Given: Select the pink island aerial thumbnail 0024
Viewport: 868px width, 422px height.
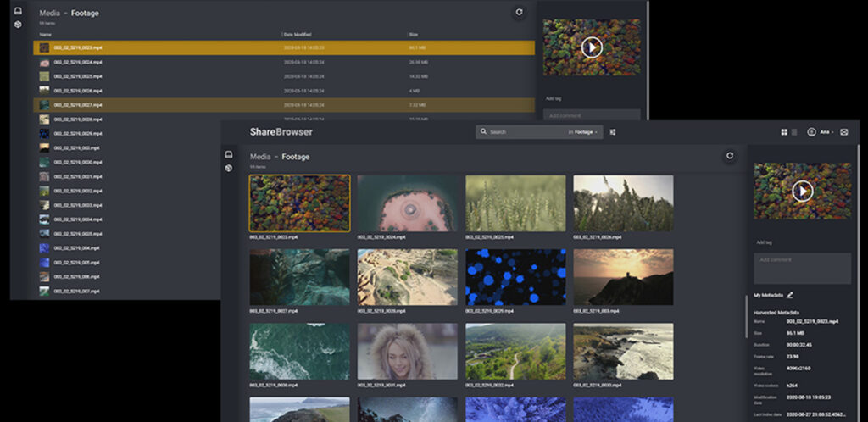Looking at the screenshot, I should [408, 203].
